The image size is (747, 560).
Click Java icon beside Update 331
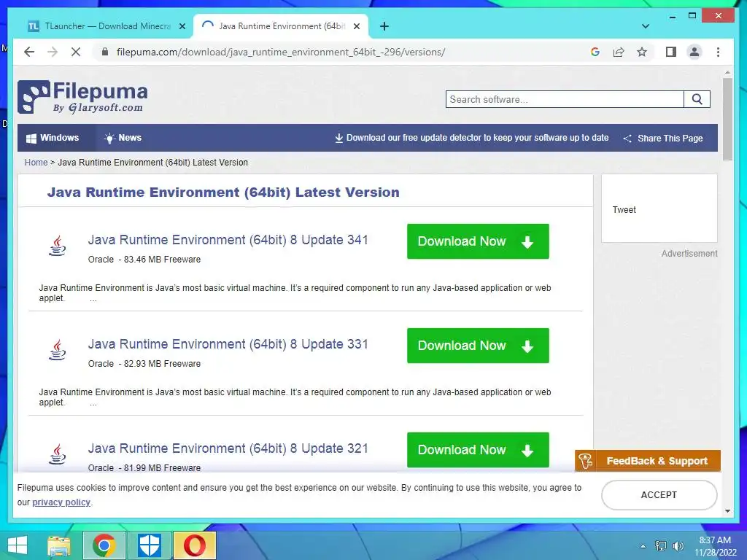tap(58, 350)
